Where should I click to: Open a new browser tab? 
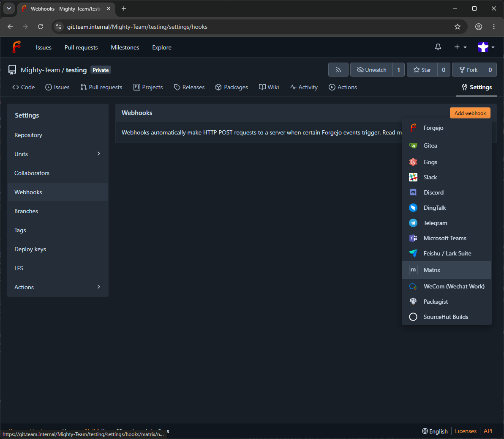(x=124, y=9)
